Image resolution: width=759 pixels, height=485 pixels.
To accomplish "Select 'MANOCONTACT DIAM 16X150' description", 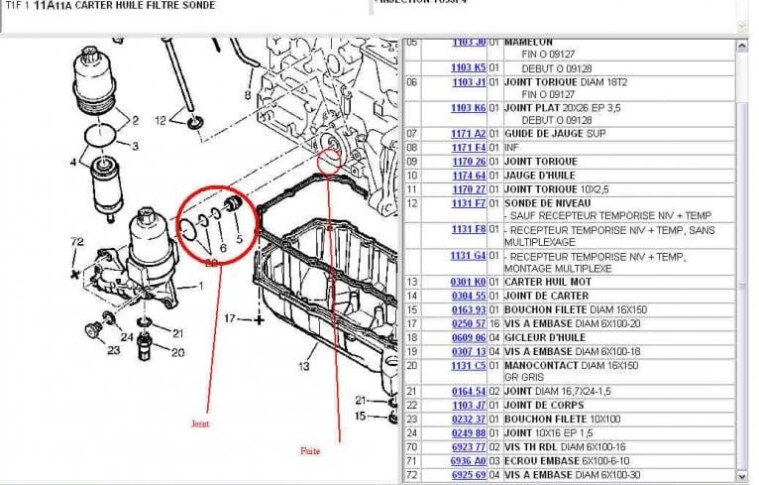I will coord(571,365).
